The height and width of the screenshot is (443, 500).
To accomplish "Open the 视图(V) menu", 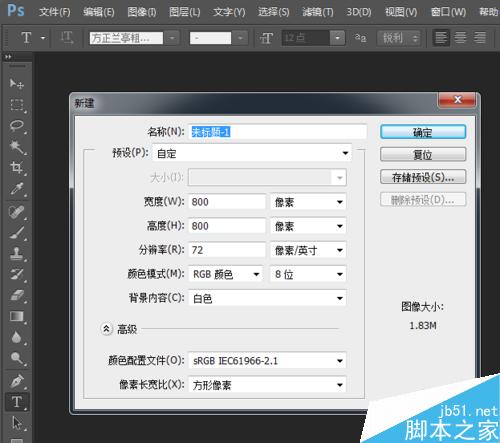I will [x=401, y=12].
